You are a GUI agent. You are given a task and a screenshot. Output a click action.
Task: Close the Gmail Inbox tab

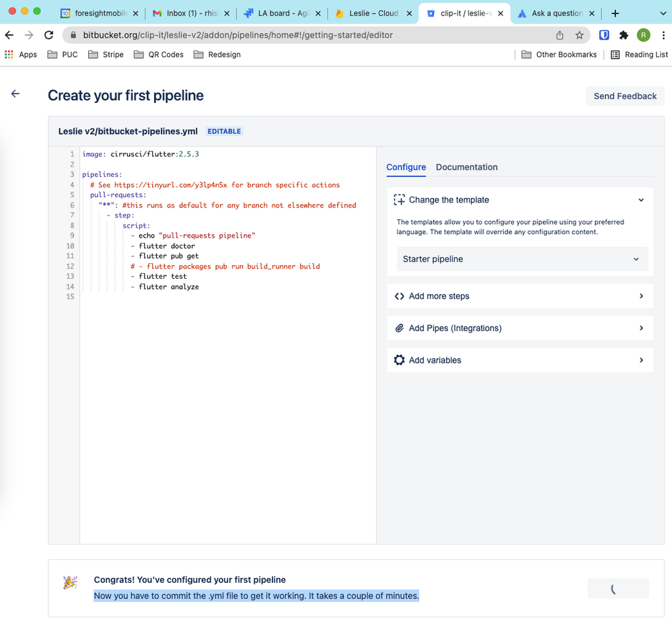227,13
